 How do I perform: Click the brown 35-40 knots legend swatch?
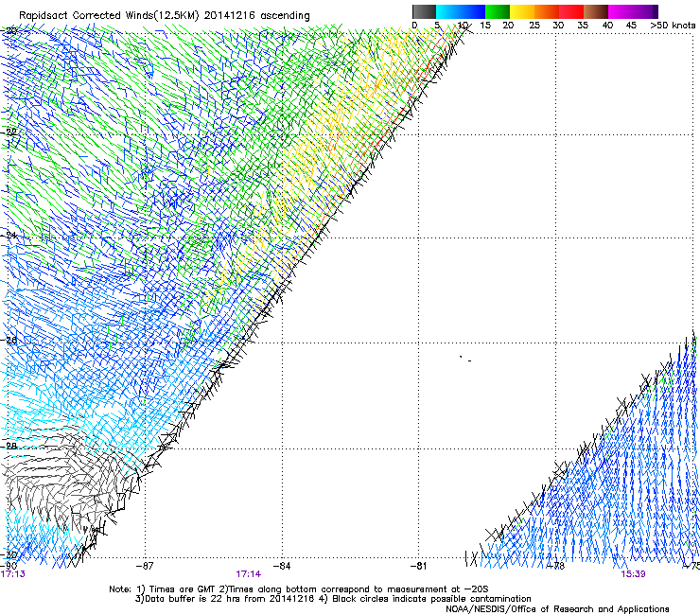click(x=596, y=11)
